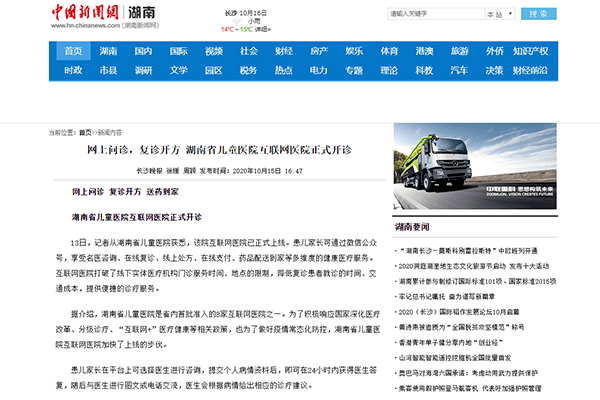Open the 国际标准101项 news link

coord(477,281)
